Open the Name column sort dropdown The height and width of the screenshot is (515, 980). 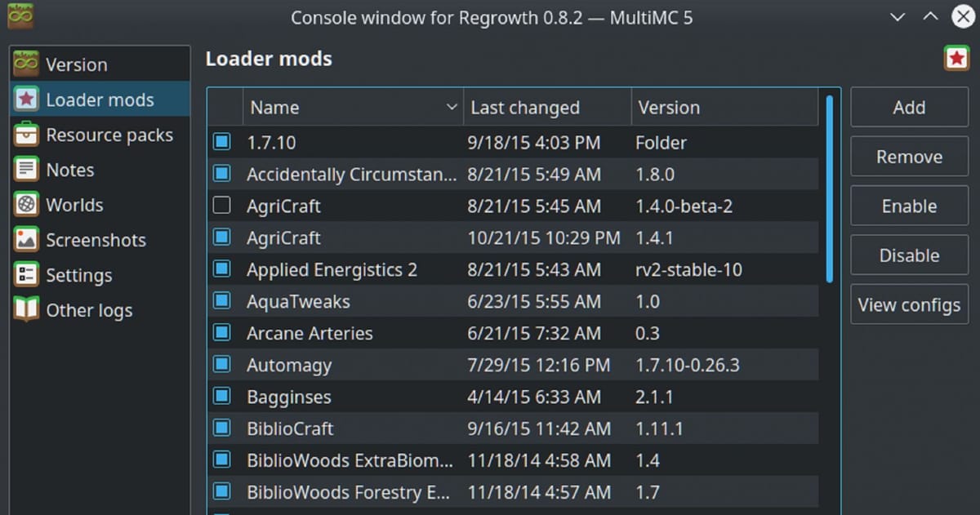[x=452, y=106]
